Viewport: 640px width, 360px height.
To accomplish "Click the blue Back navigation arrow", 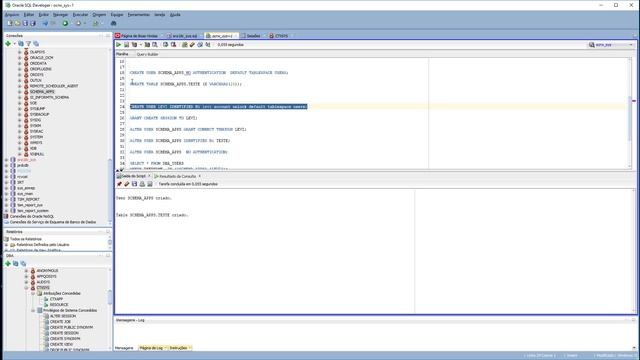I will 45,24.
